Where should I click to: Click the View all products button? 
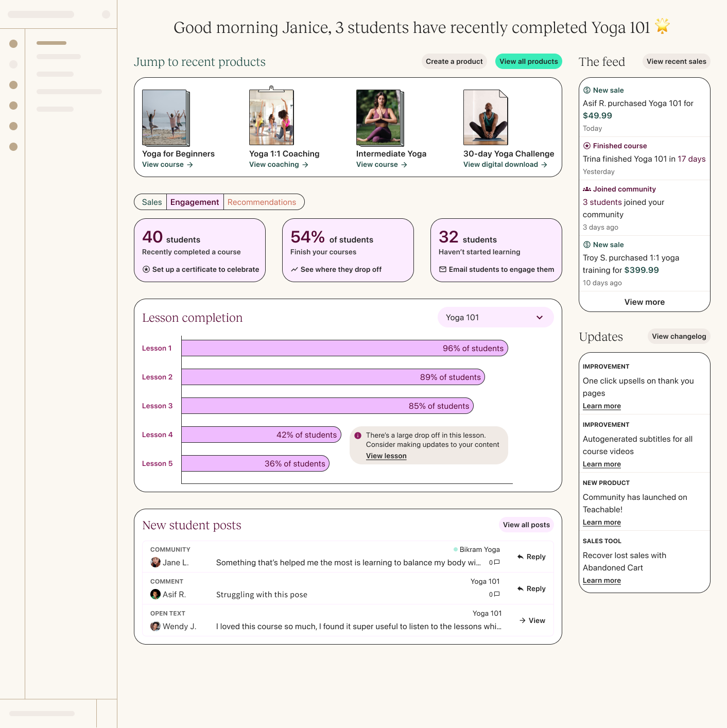click(529, 61)
